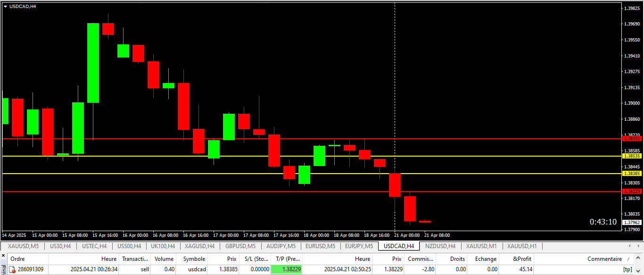
Task: Select the UK100,H4 chart tab
Action: [163, 246]
